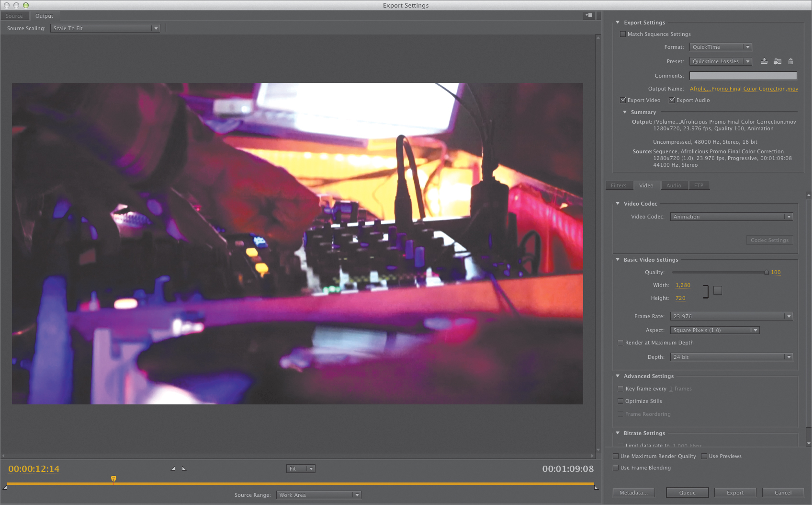Image resolution: width=812 pixels, height=505 pixels.
Task: Click the Output Name file link
Action: tap(744, 89)
